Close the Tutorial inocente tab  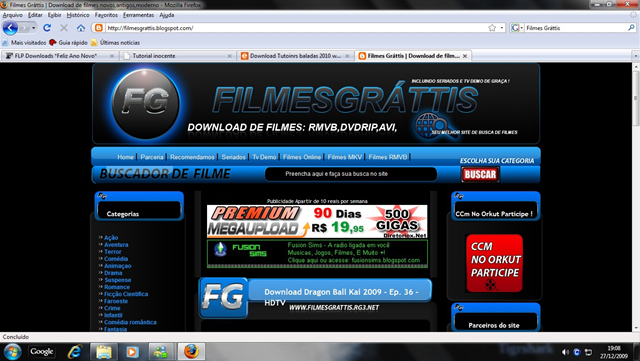click(229, 56)
